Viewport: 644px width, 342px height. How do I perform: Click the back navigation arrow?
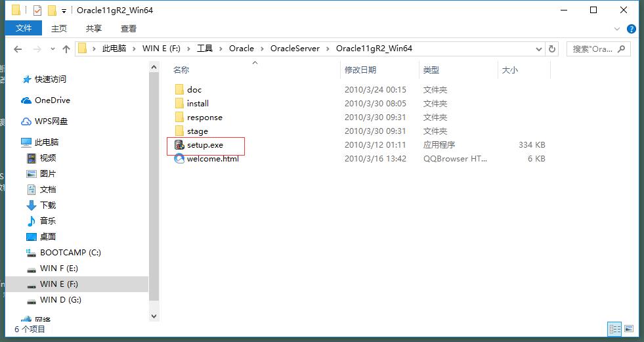pyautogui.click(x=18, y=49)
